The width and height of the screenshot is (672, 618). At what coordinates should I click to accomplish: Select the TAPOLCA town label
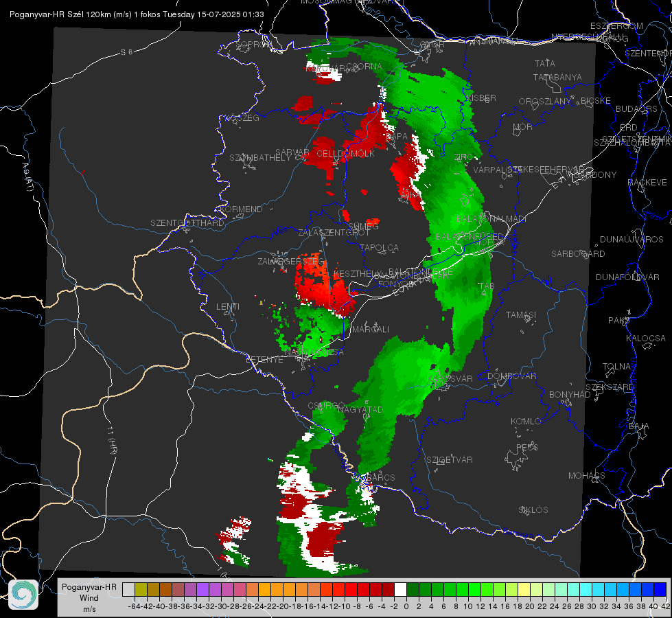[379, 247]
